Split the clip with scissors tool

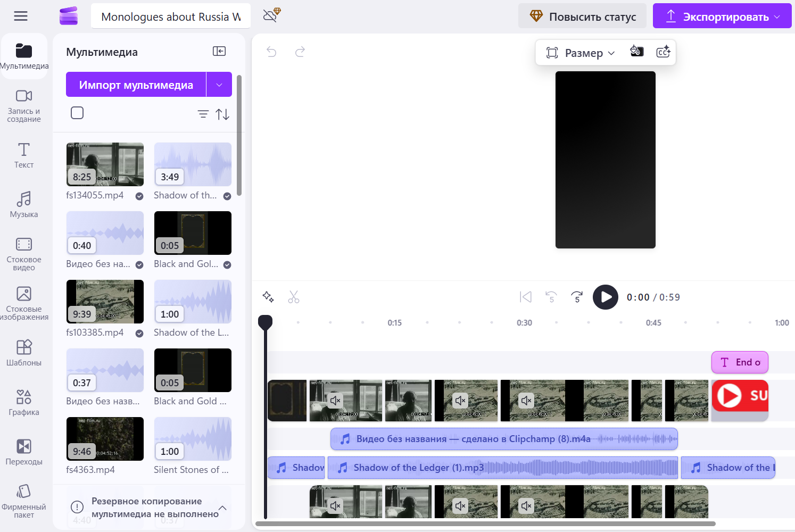[294, 297]
